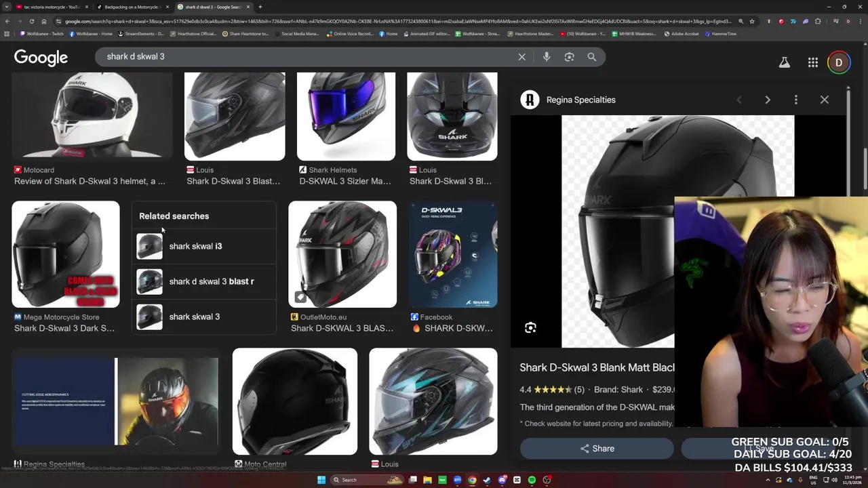Switch to 'Backpacking on a Motorcycle' tab

pyautogui.click(x=132, y=7)
